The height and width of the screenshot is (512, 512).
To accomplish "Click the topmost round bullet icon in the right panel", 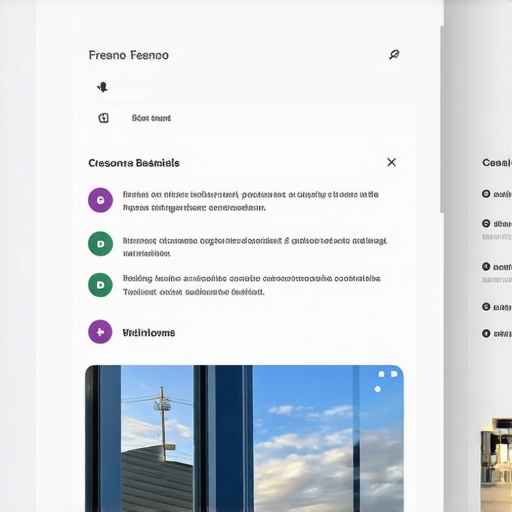I will click(486, 194).
